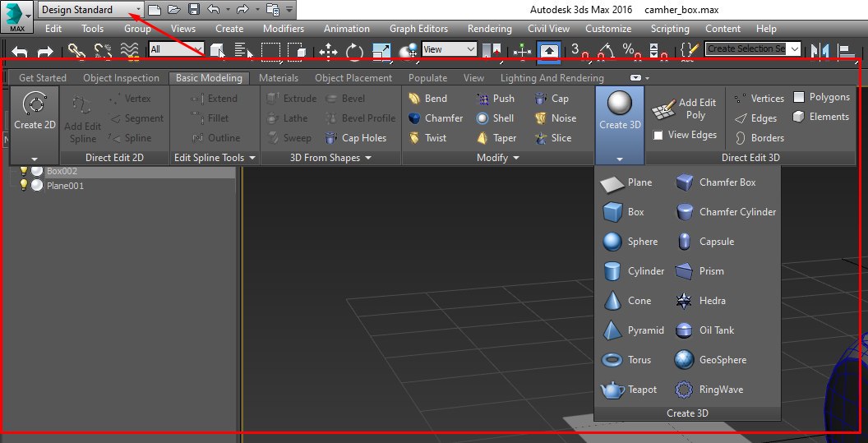Enable the View Edges checkbox
Image resolution: width=868 pixels, height=443 pixels.
click(658, 135)
